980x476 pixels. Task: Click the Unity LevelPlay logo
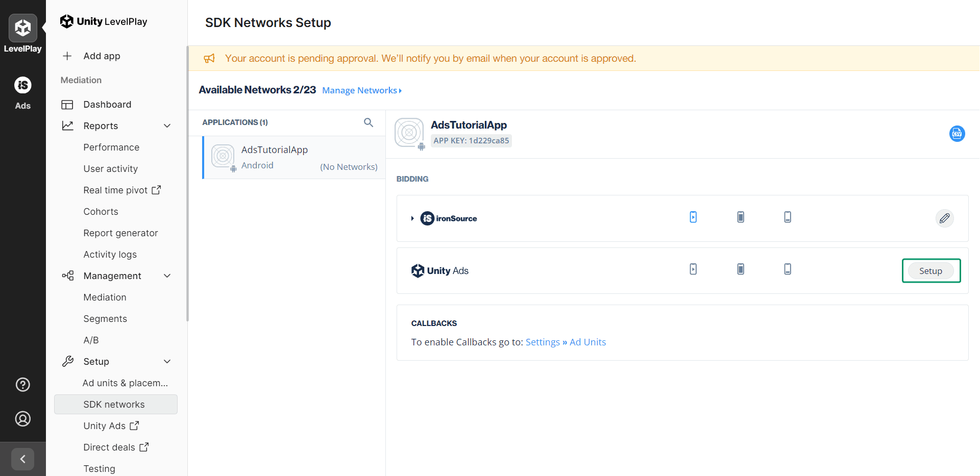coord(104,21)
